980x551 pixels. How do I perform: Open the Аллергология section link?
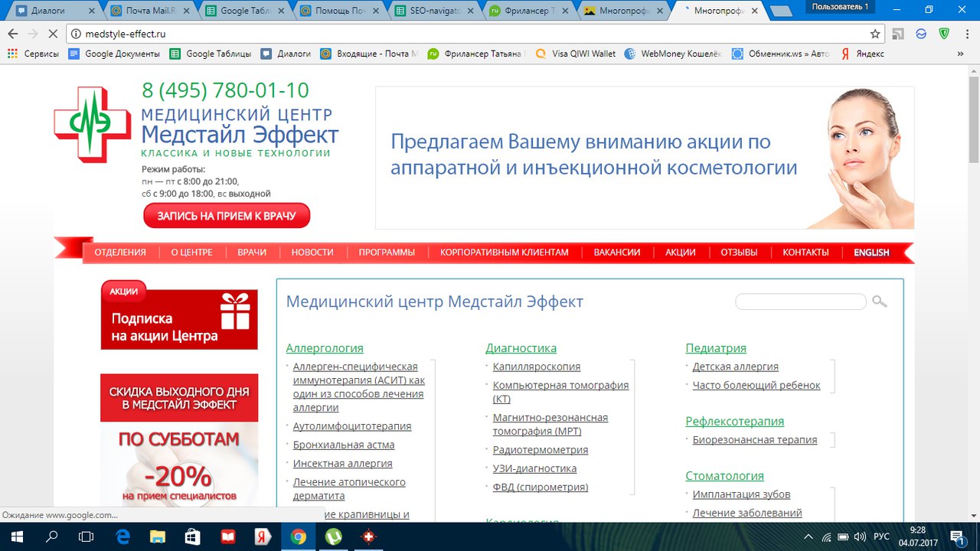click(x=325, y=348)
